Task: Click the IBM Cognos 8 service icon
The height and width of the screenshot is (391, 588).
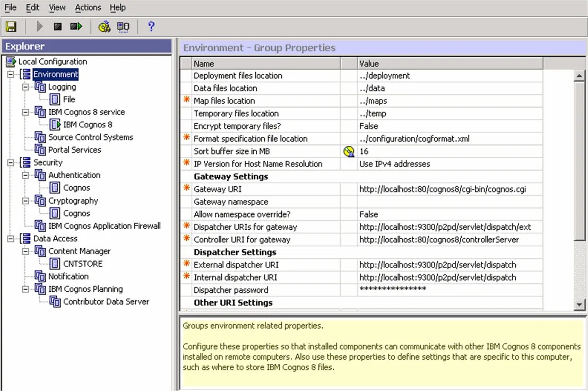Action: [x=40, y=112]
